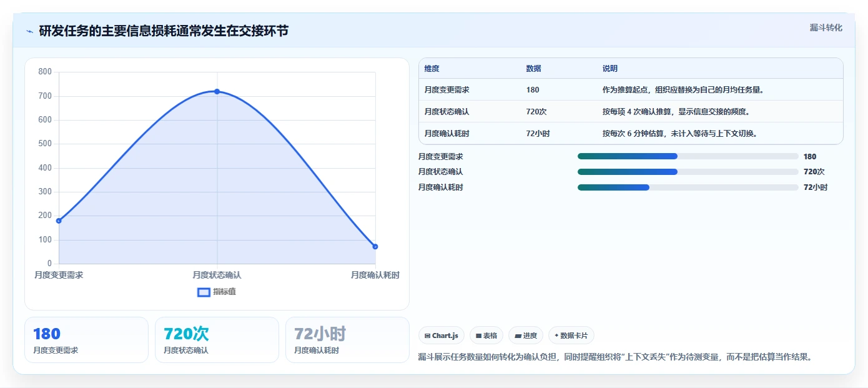Toggle the 指标值 legend entry
This screenshot has width=868, height=388.
point(217,292)
